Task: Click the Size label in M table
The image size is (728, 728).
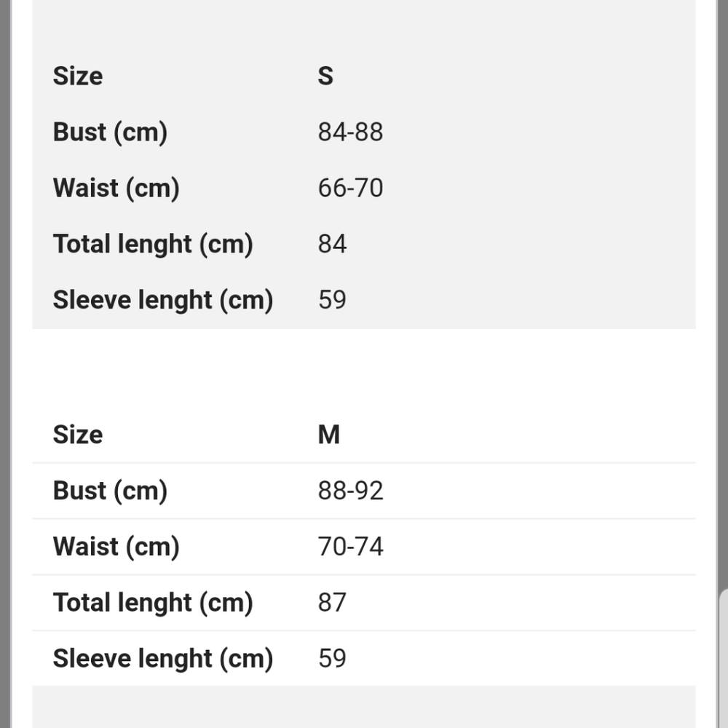Action: pyautogui.click(x=78, y=435)
